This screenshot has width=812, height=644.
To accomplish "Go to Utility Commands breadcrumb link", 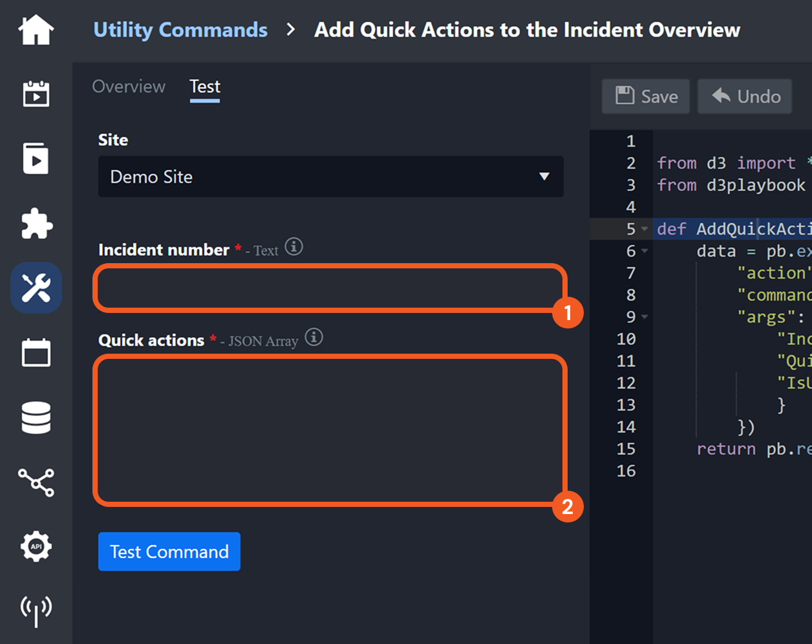I will click(180, 30).
